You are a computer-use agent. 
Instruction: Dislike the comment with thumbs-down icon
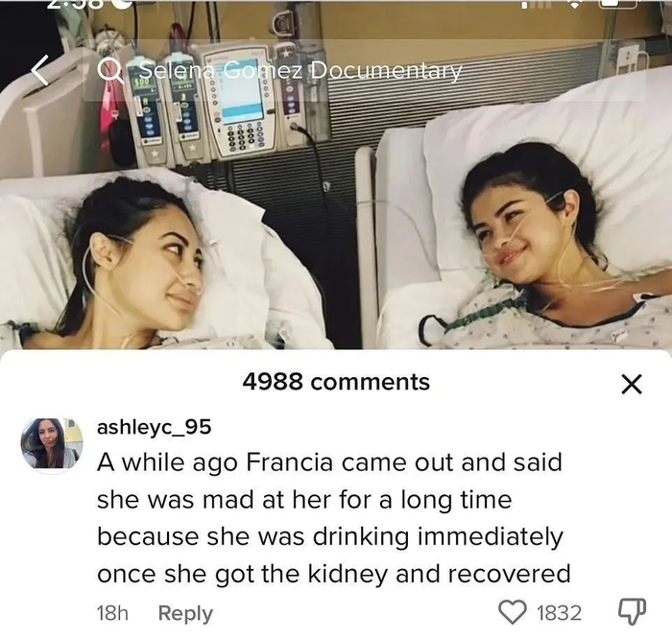tap(632, 611)
